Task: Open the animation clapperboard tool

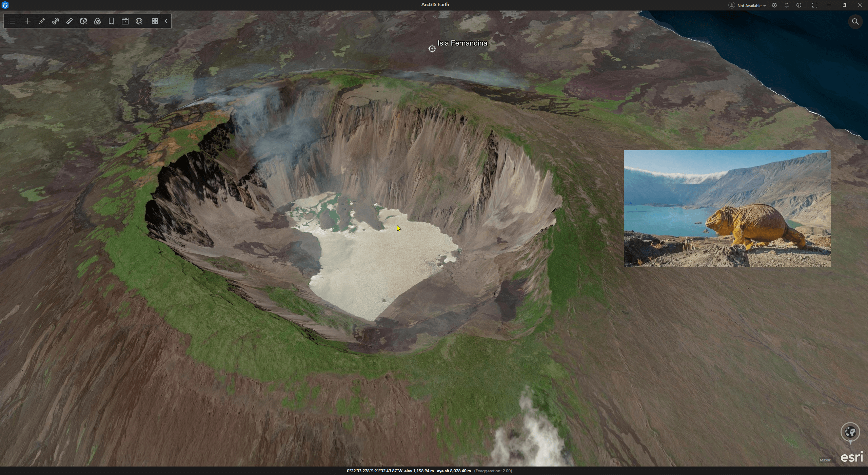Action: tap(125, 21)
